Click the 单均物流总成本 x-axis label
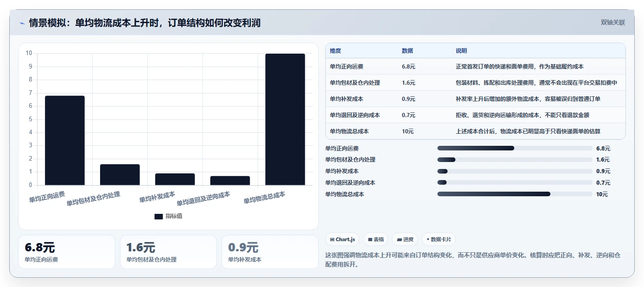The height and width of the screenshot is (287, 644). point(265,198)
